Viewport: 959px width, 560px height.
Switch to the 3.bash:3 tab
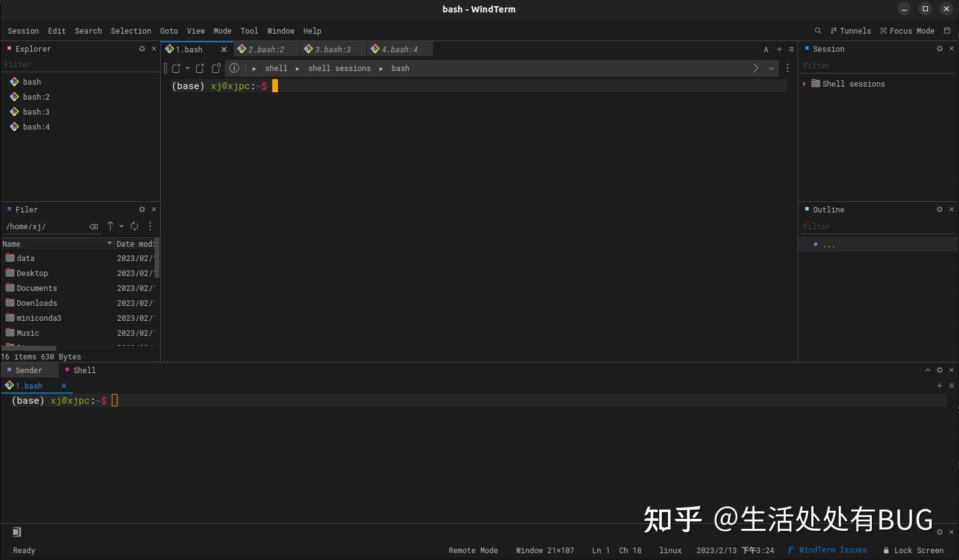tap(332, 49)
